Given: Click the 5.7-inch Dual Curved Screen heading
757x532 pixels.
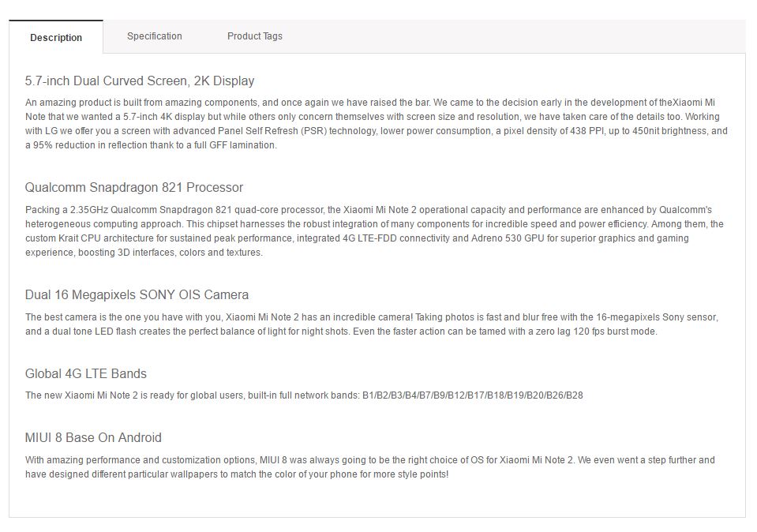Looking at the screenshot, I should [140, 81].
